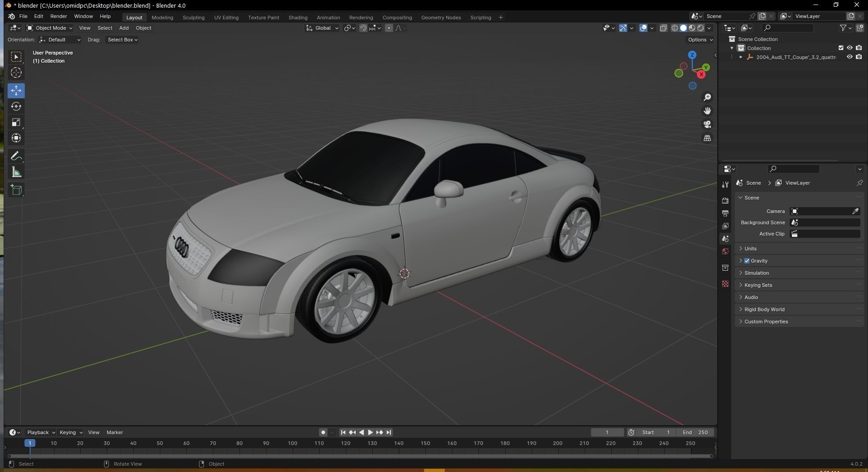Screen dimensions: 868x472
Task: Play the animation forward
Action: pyautogui.click(x=371, y=432)
